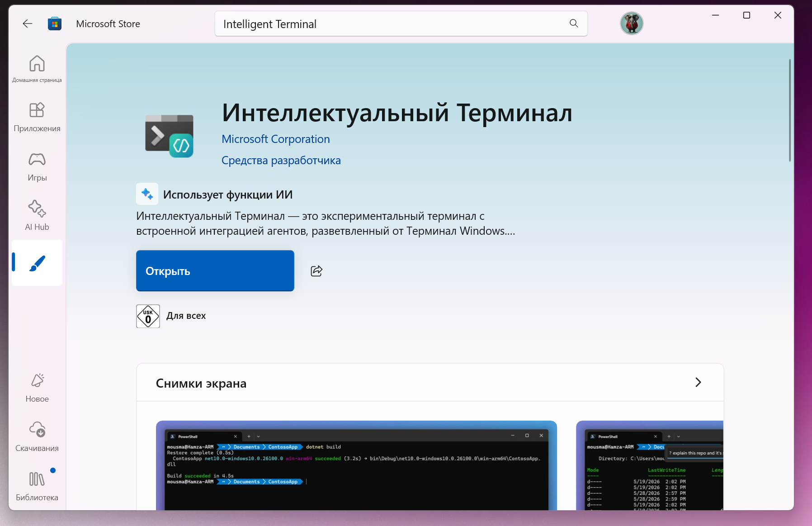Close the Microsoft Store window
Viewport: 812px width, 526px height.
point(778,15)
